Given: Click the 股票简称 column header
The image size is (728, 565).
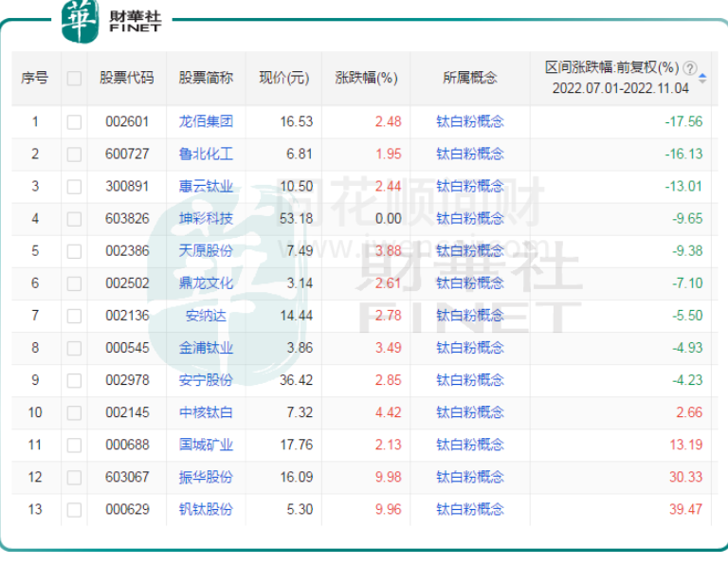Looking at the screenshot, I should pos(206,78).
